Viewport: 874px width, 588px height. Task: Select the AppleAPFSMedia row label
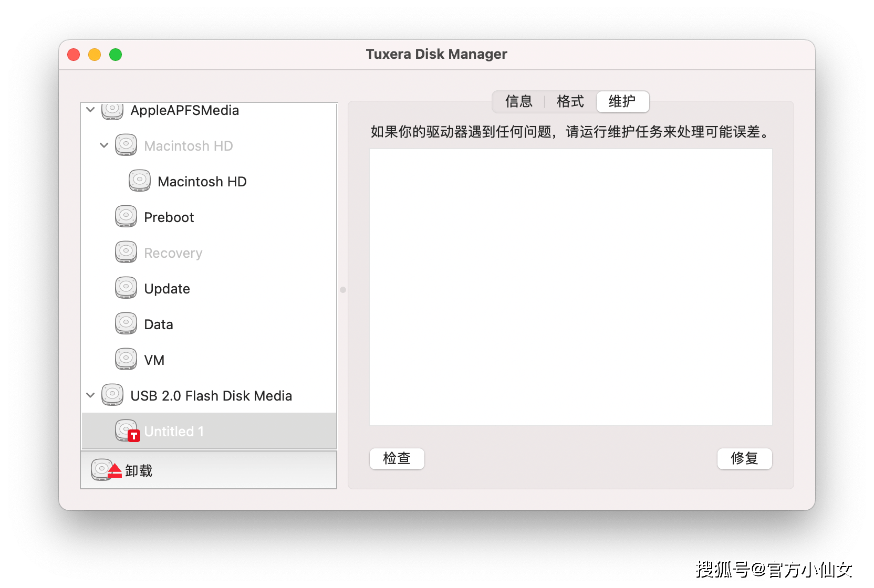tap(185, 110)
